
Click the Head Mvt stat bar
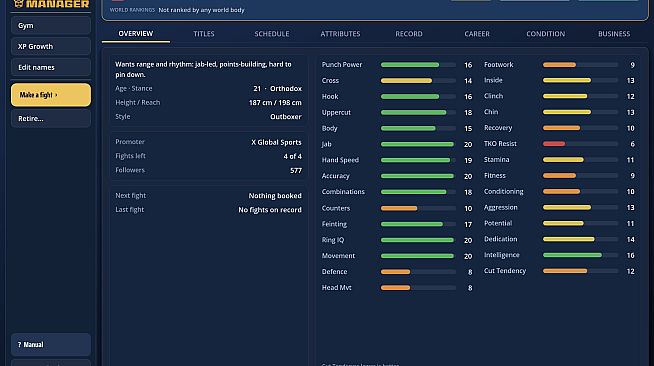(418, 288)
